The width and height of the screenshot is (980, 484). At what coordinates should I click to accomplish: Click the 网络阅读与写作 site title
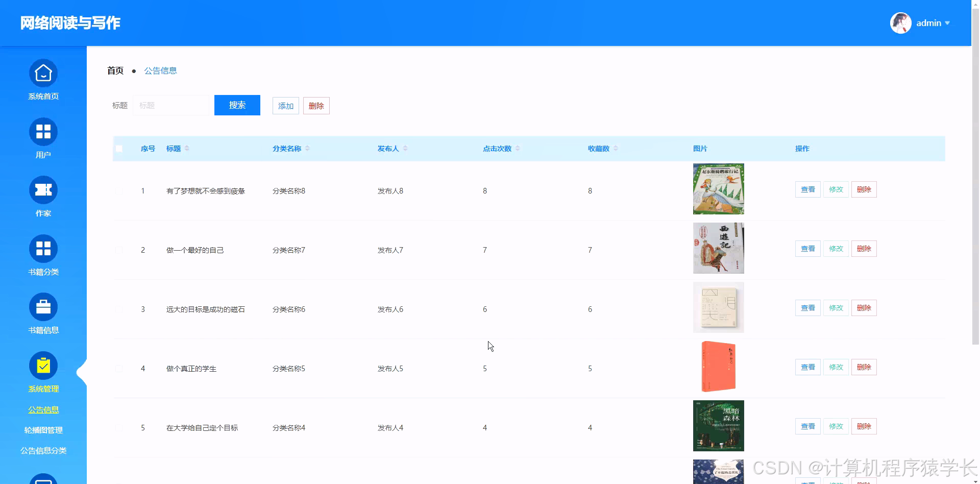[x=70, y=23]
